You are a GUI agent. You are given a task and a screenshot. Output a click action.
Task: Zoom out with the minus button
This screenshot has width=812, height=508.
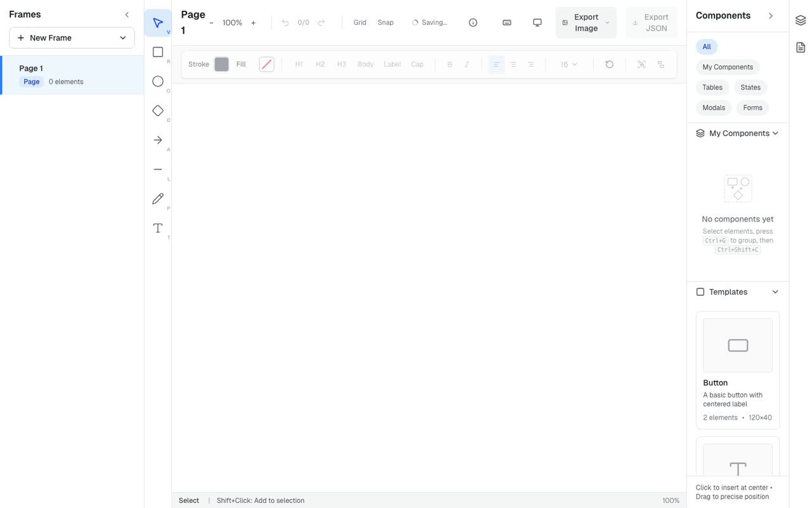(x=211, y=23)
